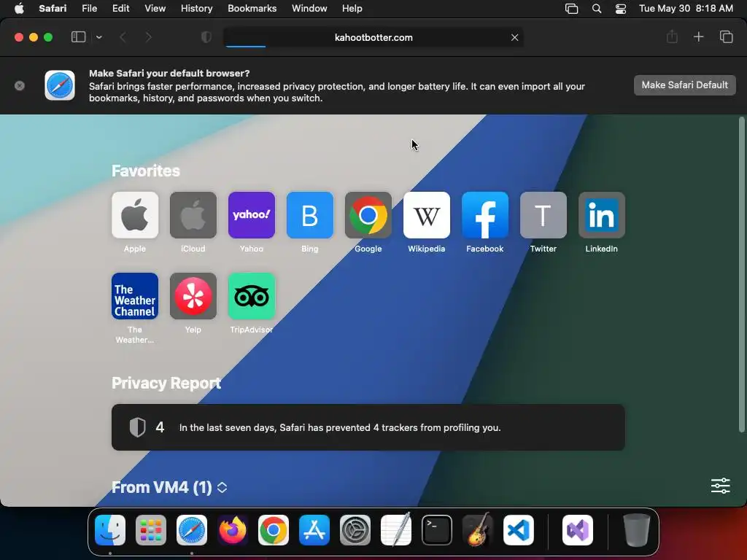Go back to previous page
This screenshot has width=747, height=560.
click(123, 37)
